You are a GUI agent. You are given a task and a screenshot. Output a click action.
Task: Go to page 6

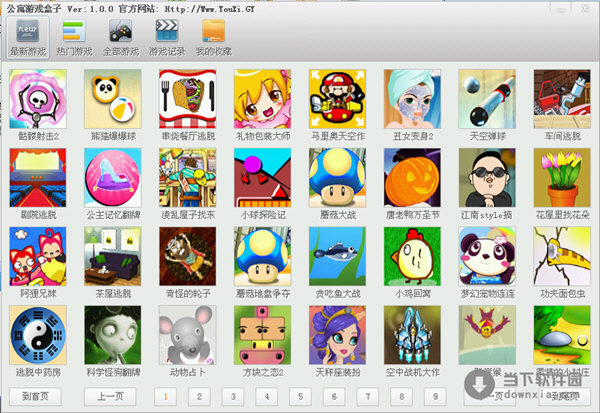click(x=334, y=397)
